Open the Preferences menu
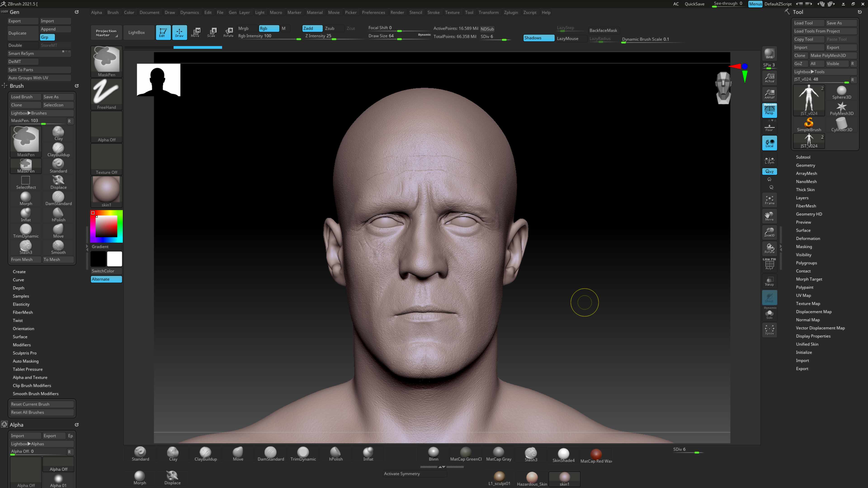Image resolution: width=868 pixels, height=488 pixels. pos(373,12)
